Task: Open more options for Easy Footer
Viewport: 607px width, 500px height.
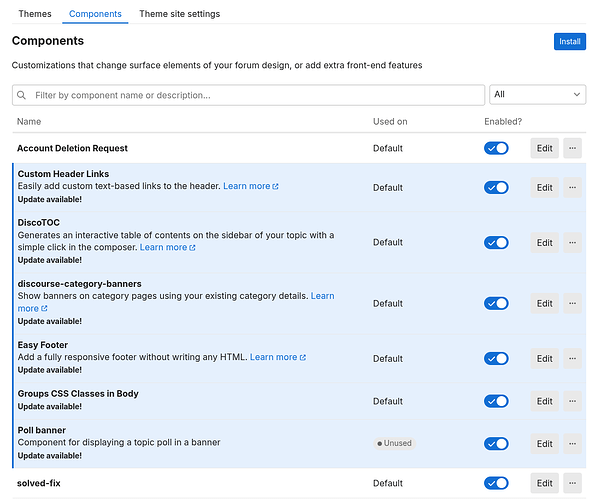Action: pos(572,359)
